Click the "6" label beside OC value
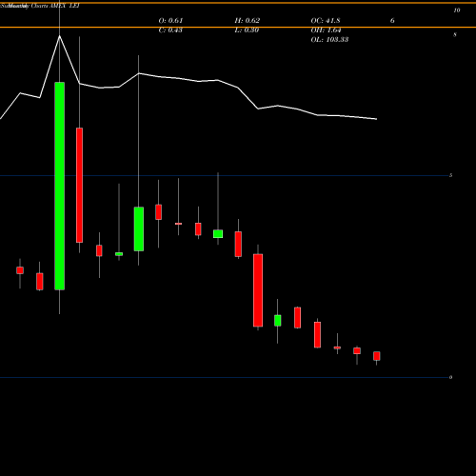Image resolution: width=476 pixels, height=476 pixels. coord(392,21)
